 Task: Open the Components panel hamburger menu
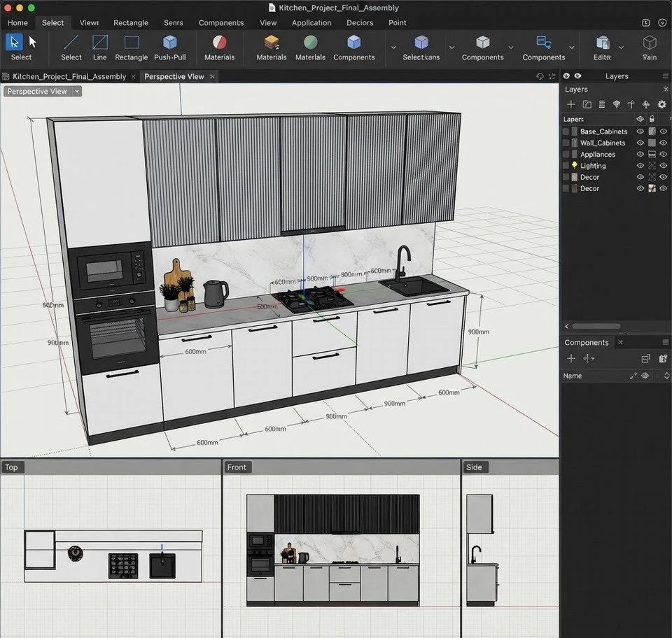pos(665,342)
